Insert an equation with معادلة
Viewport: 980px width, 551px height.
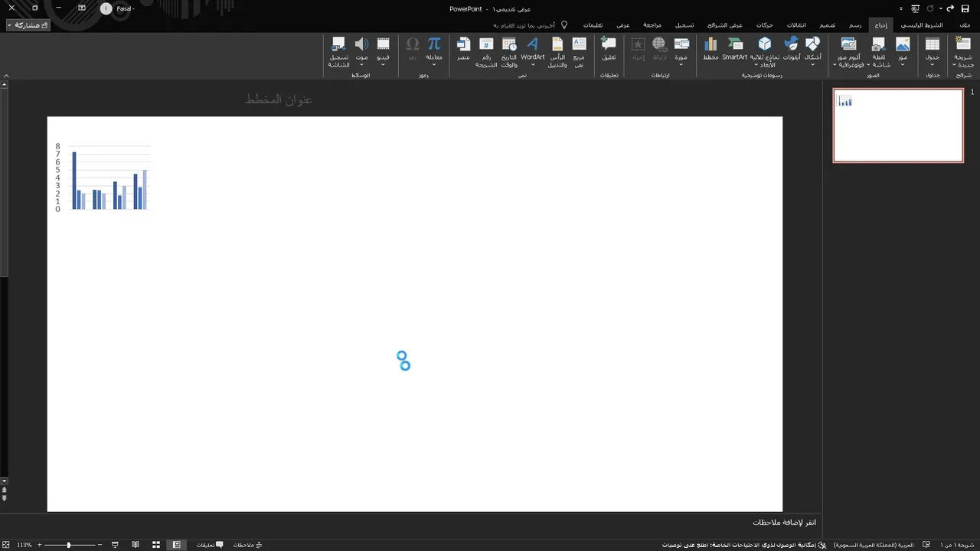[x=434, y=51]
